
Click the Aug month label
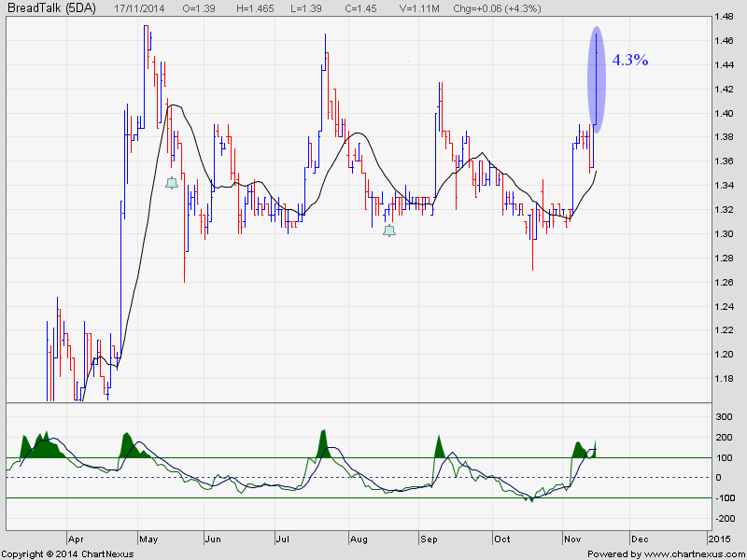(359, 539)
